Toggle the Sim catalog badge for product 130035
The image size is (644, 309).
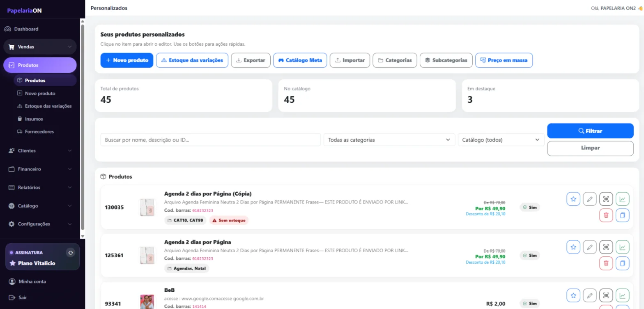click(x=530, y=208)
